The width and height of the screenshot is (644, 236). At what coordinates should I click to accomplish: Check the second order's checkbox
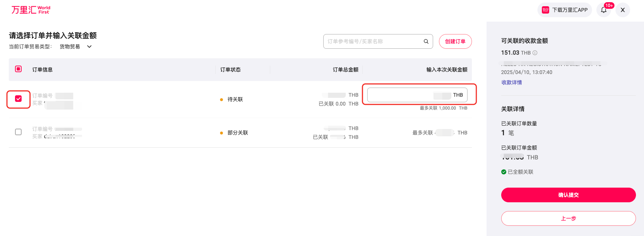(18, 132)
